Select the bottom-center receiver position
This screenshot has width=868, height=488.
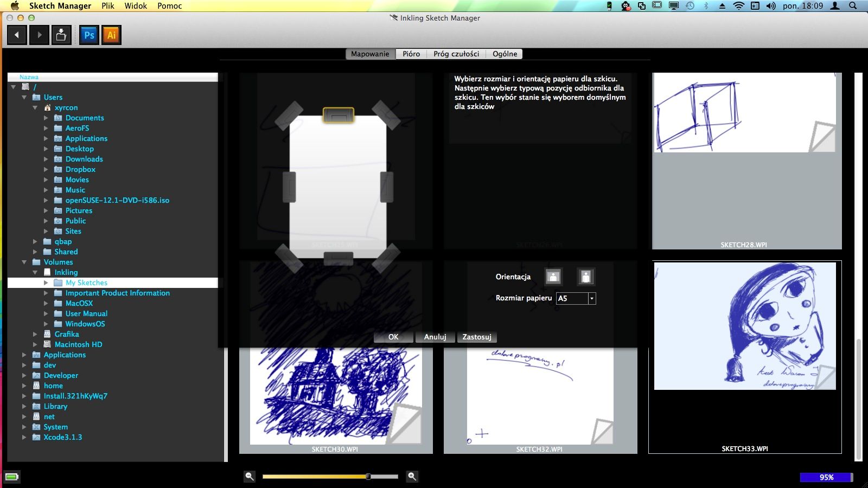click(339, 259)
